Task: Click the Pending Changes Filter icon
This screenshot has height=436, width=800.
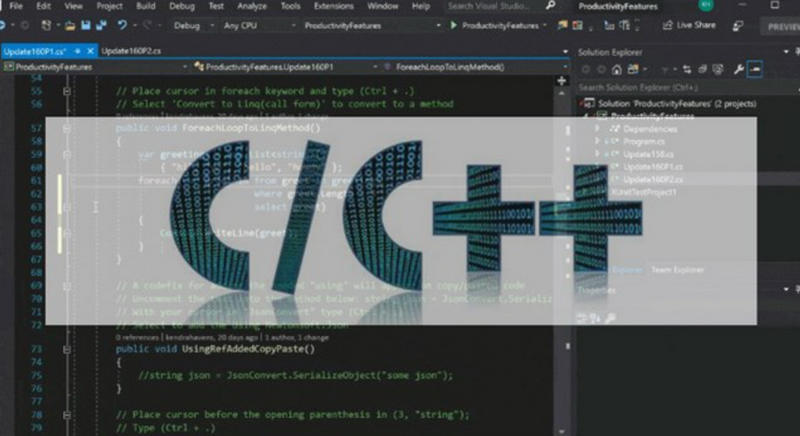Action: point(664,69)
